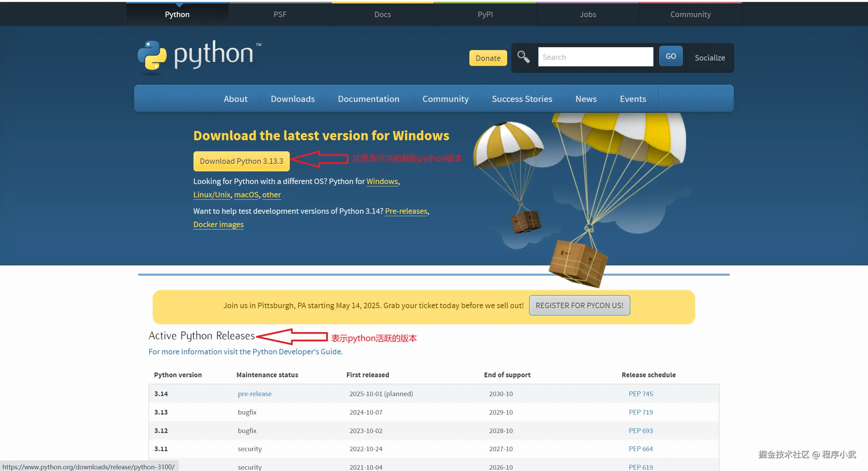Switch to the Docs top tab
The height and width of the screenshot is (471, 868).
[x=382, y=14]
